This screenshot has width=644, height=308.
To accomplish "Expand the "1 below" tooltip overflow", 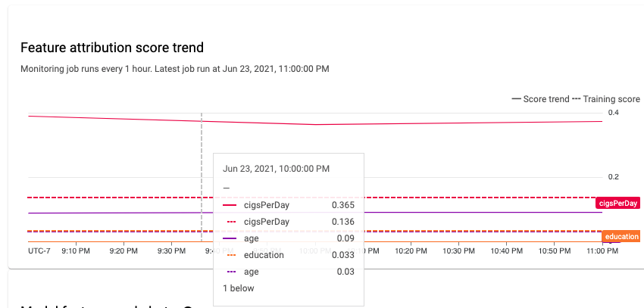I will (238, 288).
